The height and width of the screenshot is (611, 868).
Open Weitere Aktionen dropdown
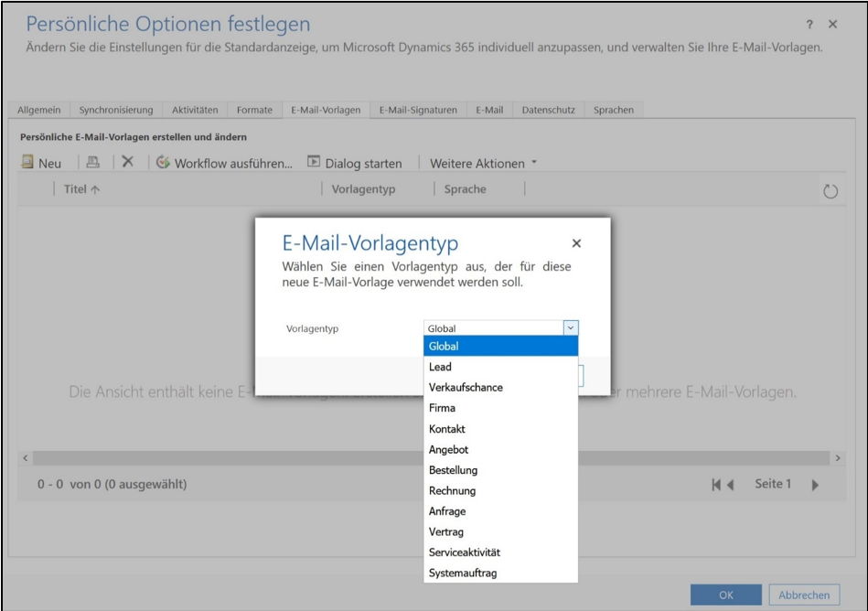[x=483, y=163]
